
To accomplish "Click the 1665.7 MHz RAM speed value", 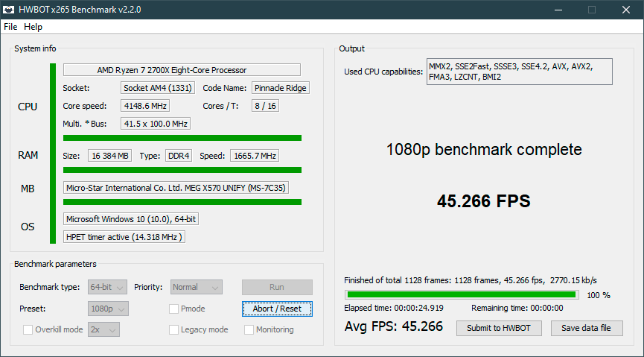I will pyautogui.click(x=255, y=156).
